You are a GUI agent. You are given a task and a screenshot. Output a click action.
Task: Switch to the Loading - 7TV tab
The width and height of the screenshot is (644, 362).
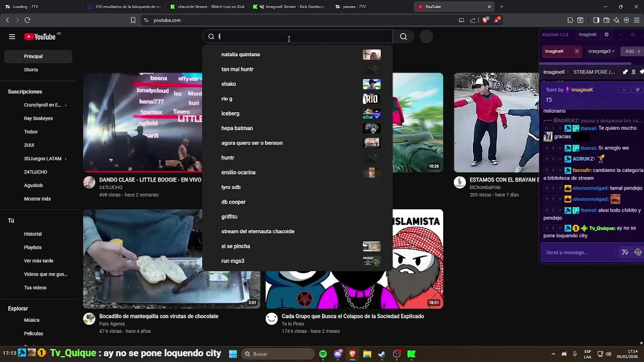(41, 7)
